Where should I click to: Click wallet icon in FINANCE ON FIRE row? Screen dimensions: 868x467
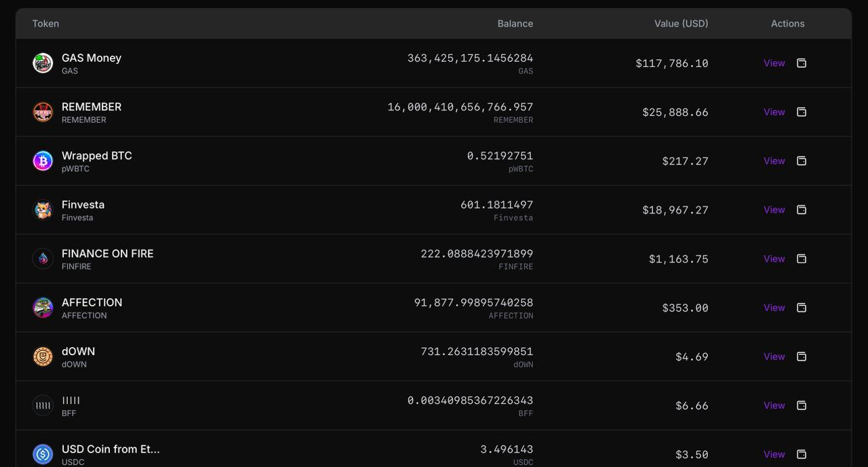802,258
